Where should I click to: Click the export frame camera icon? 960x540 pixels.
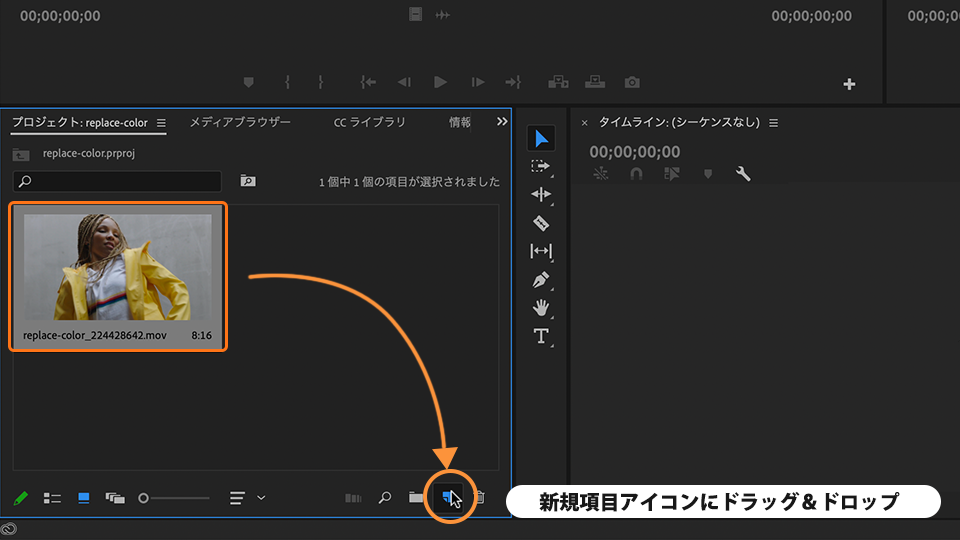[x=632, y=82]
